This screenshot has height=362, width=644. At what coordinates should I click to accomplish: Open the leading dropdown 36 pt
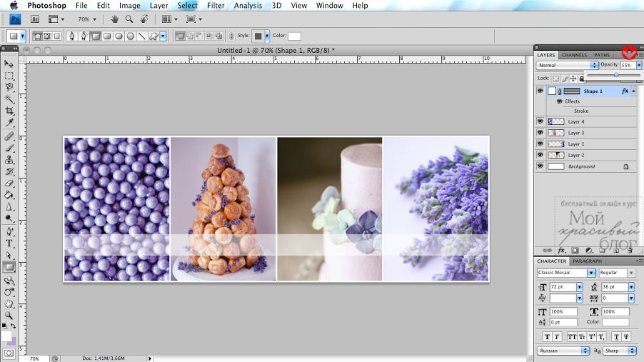click(631, 287)
